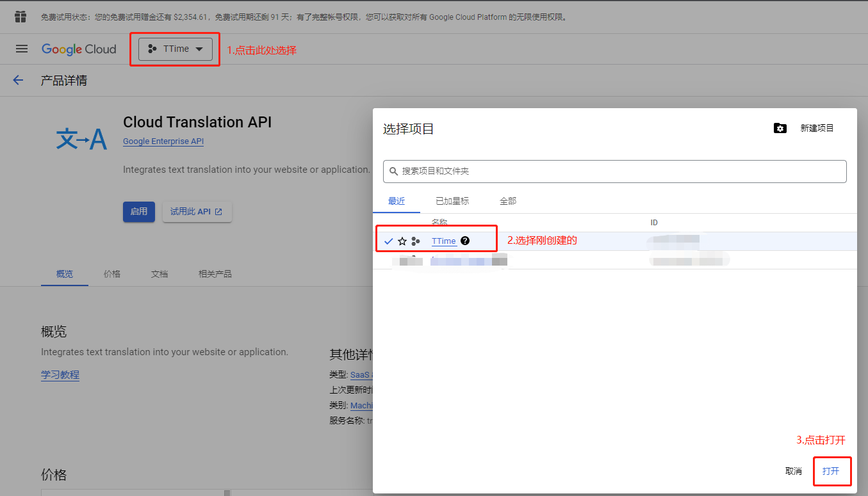Image resolution: width=868 pixels, height=496 pixels.
Task: Click the checkmark in TTime row
Action: (x=388, y=241)
